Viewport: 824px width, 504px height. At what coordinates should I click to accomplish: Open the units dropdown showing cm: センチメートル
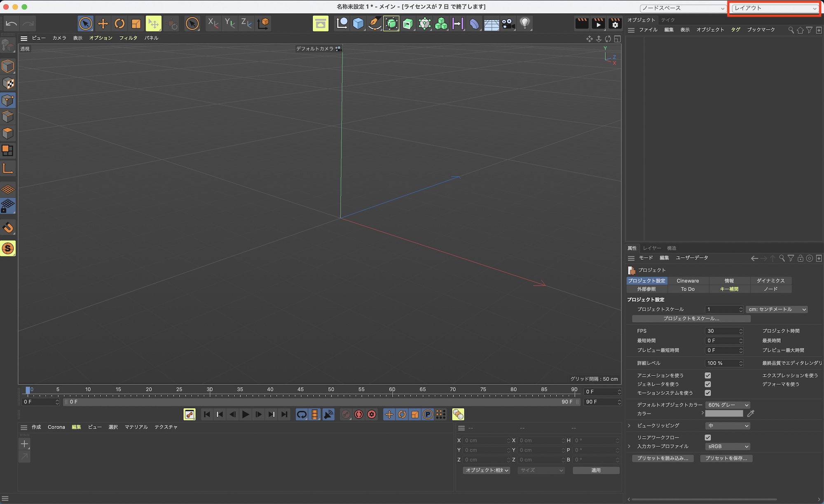point(776,309)
